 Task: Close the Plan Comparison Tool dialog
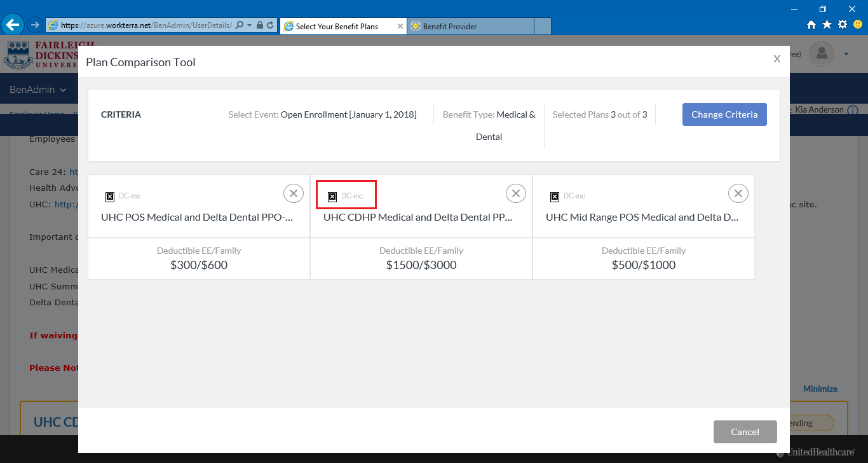[x=776, y=59]
